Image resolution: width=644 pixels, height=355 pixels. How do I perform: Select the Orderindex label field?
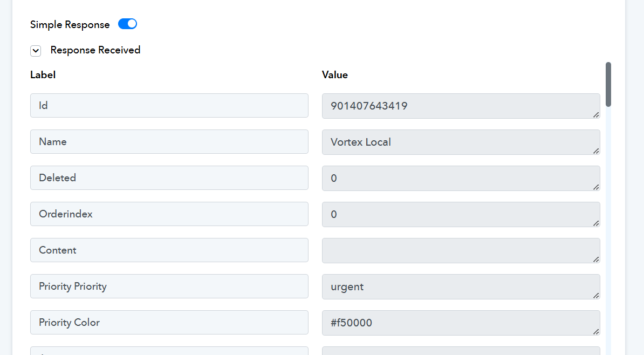[169, 214]
